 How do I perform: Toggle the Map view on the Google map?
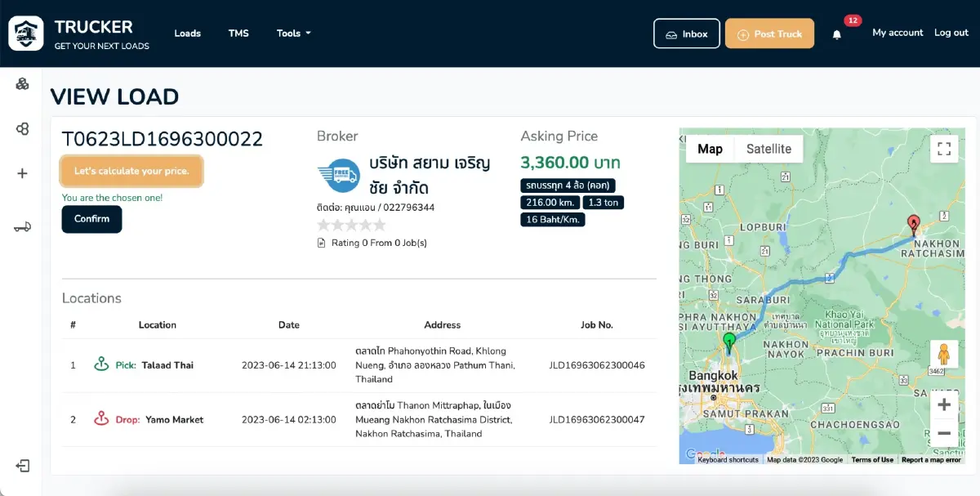pyautogui.click(x=710, y=149)
